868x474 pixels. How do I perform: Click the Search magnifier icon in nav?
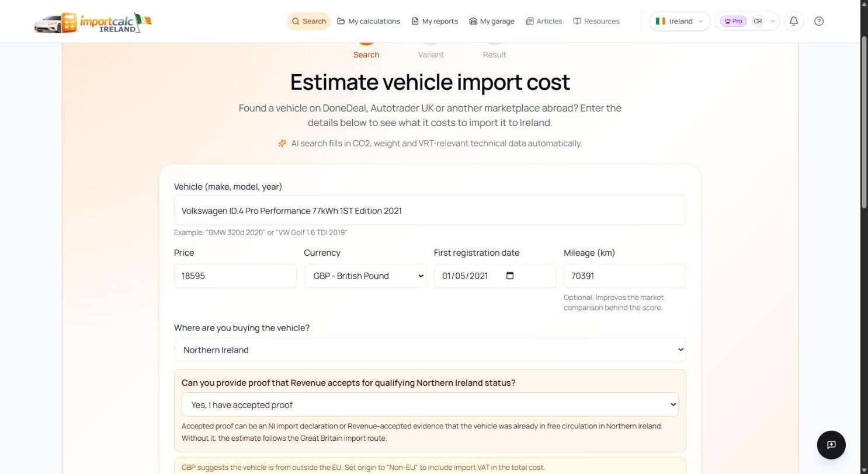pyautogui.click(x=296, y=21)
